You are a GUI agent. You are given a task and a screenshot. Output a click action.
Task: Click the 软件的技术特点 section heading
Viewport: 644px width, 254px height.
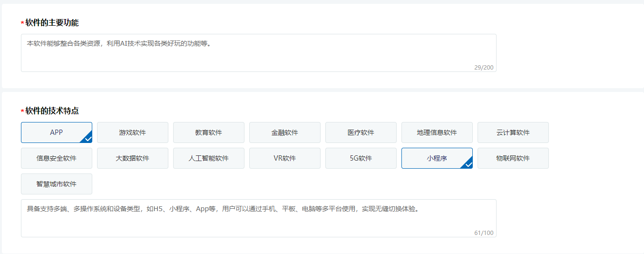[x=52, y=111]
